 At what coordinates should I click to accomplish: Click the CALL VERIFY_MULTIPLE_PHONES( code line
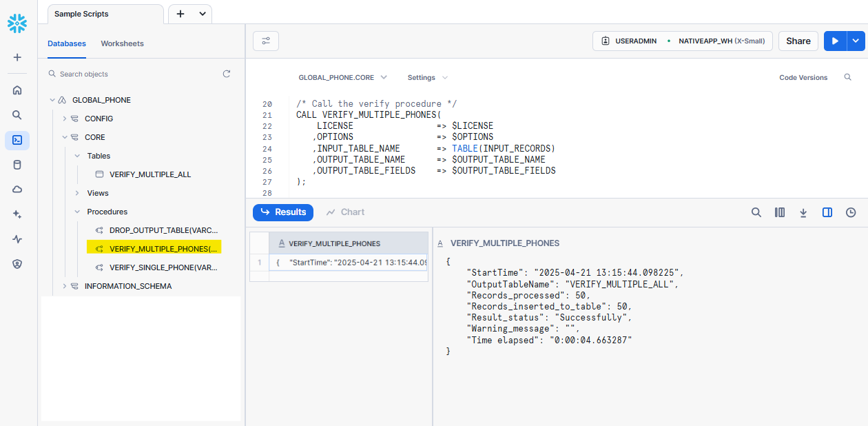click(369, 115)
